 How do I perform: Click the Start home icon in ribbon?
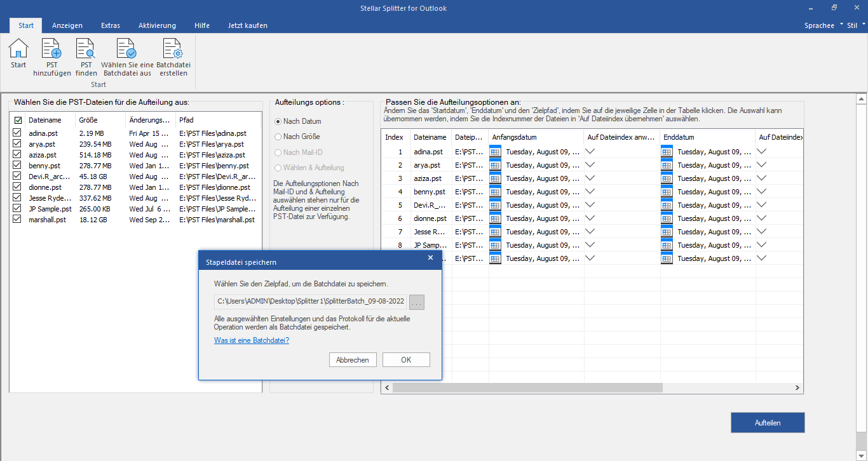(18, 48)
